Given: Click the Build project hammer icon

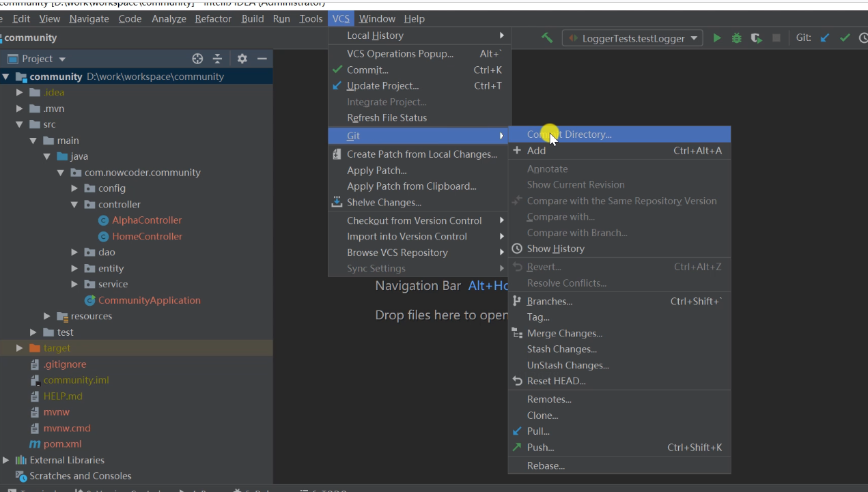Looking at the screenshot, I should 547,38.
